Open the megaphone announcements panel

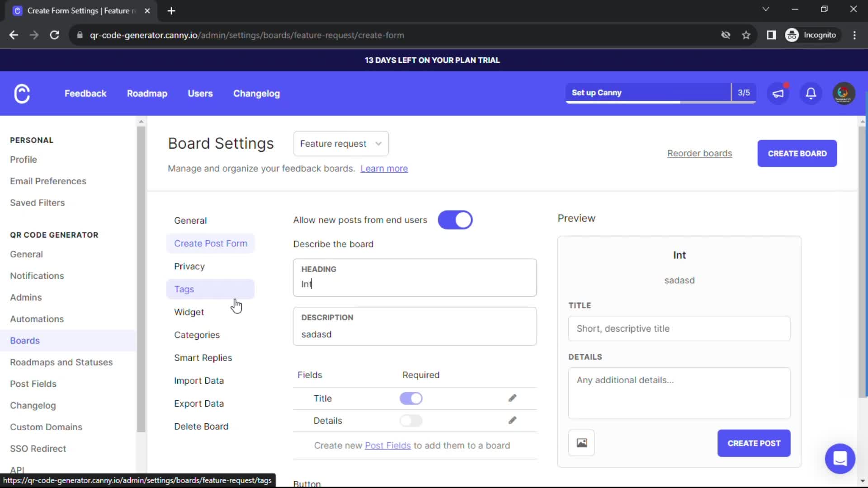(778, 94)
